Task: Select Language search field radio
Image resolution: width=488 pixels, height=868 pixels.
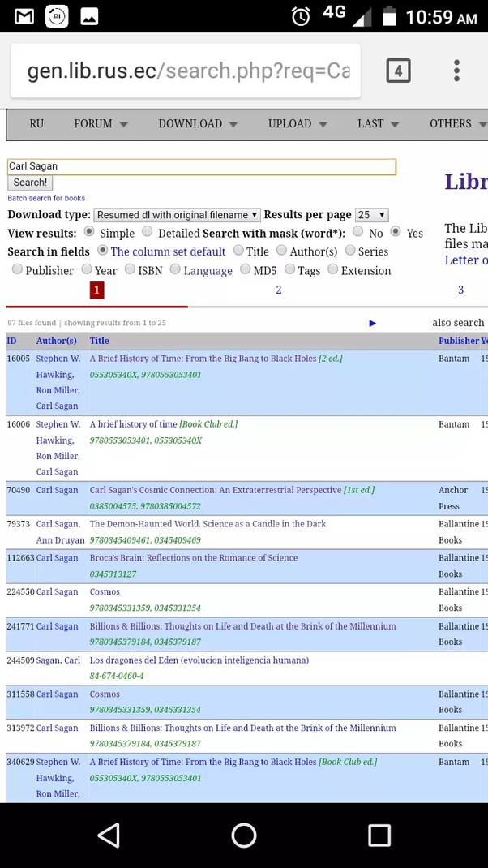Action: click(175, 269)
